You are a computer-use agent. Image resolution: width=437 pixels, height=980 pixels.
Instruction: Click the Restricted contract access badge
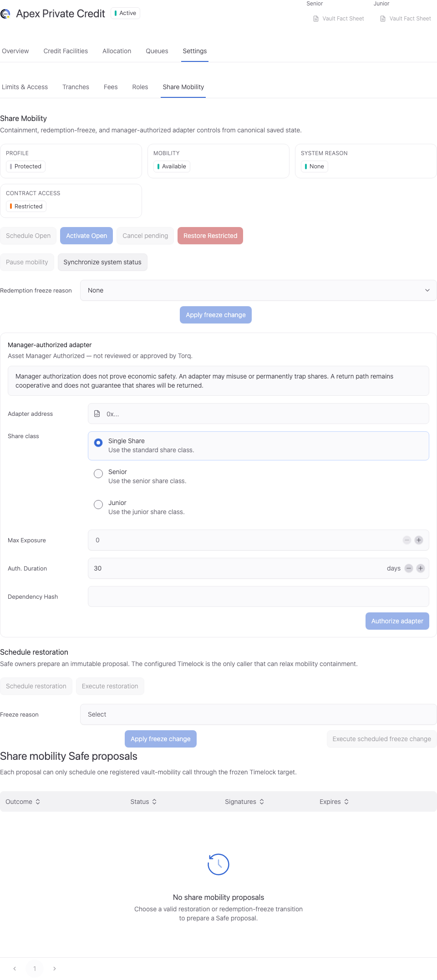click(x=26, y=207)
